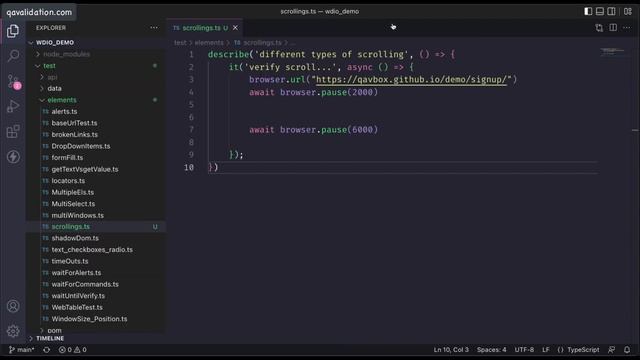Click the test breadcrumb item
640x360 pixels.
(180, 42)
